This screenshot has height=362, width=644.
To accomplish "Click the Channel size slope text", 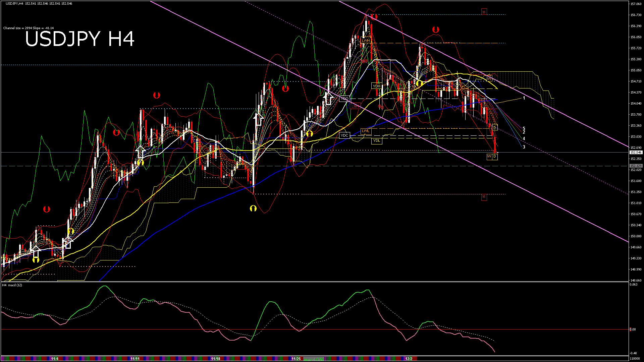I will pyautogui.click(x=29, y=28).
